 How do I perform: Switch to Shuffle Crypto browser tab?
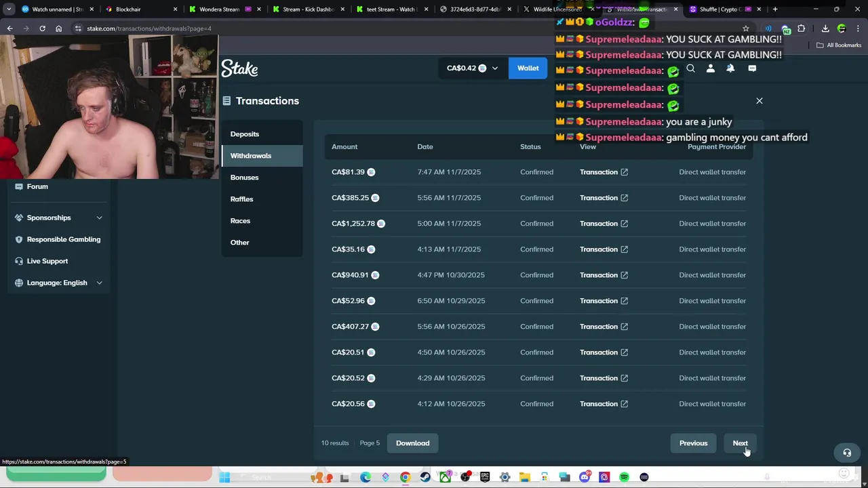click(x=724, y=9)
